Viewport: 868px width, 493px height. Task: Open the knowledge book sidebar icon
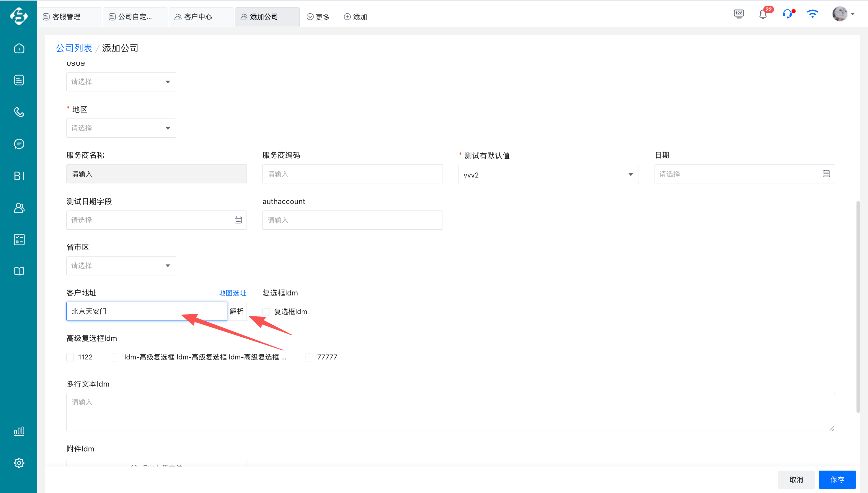pyautogui.click(x=19, y=271)
